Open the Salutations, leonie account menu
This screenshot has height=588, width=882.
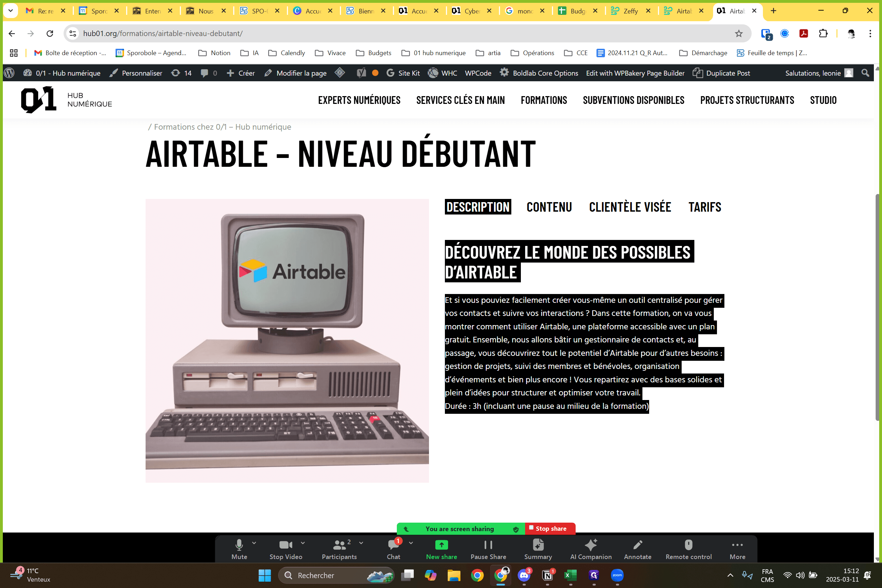point(819,73)
